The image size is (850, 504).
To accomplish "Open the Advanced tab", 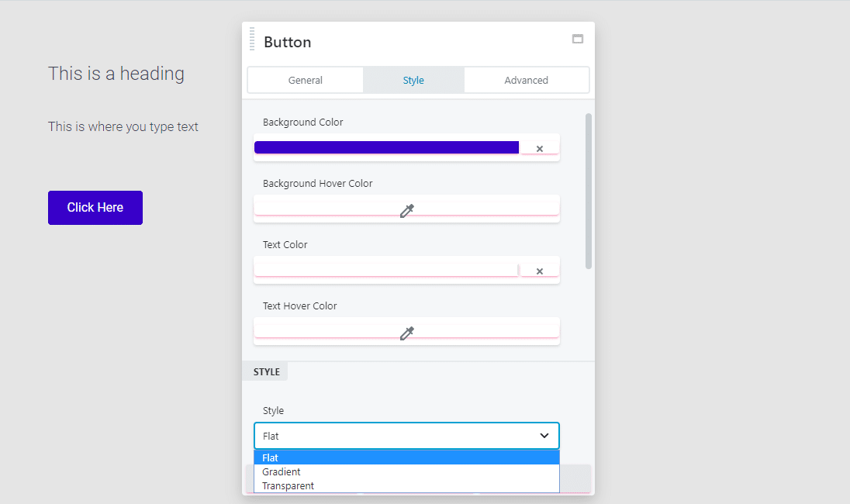I will [527, 80].
